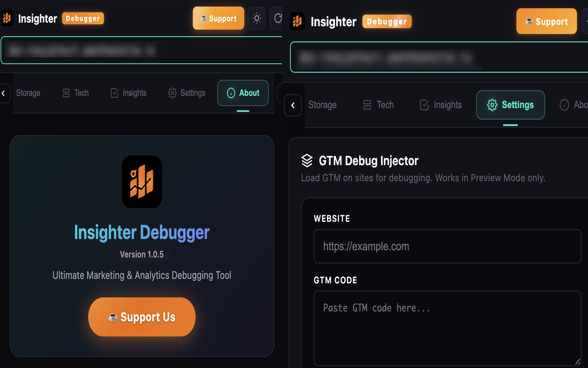Viewport: 588px width, 368px height.
Task: Open the Storage tab in right panel
Action: [x=322, y=105]
